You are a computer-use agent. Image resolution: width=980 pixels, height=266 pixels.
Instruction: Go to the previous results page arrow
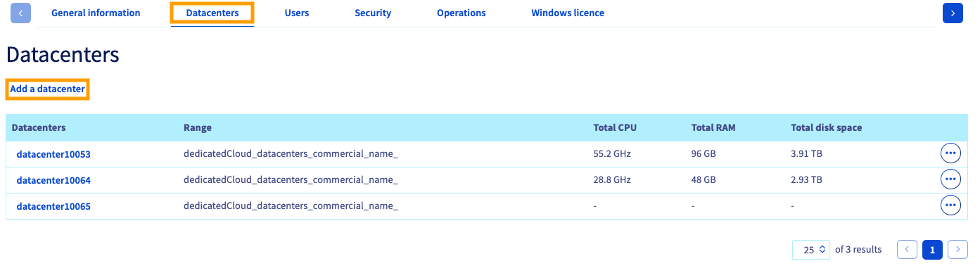(908, 249)
